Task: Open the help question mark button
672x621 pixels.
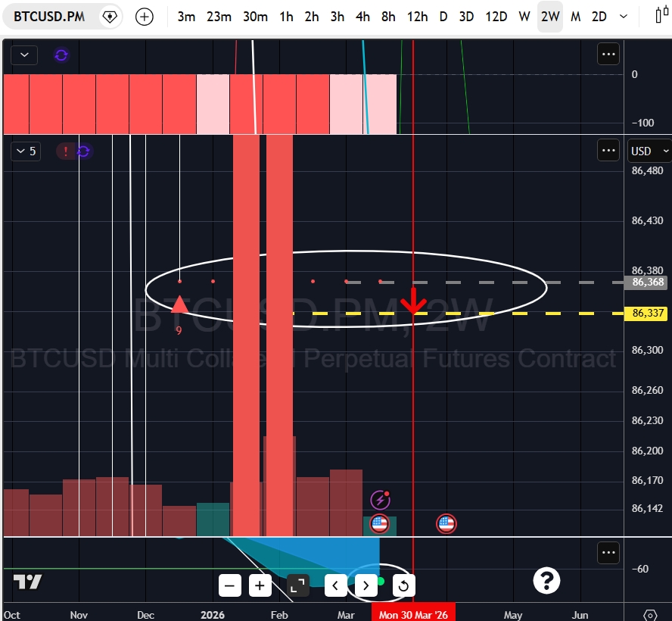Action: click(546, 581)
